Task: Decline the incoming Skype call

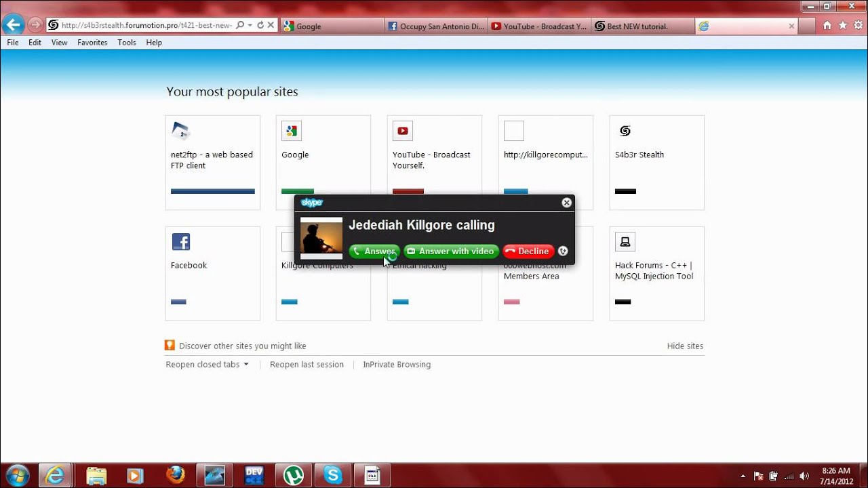Action: pos(528,251)
